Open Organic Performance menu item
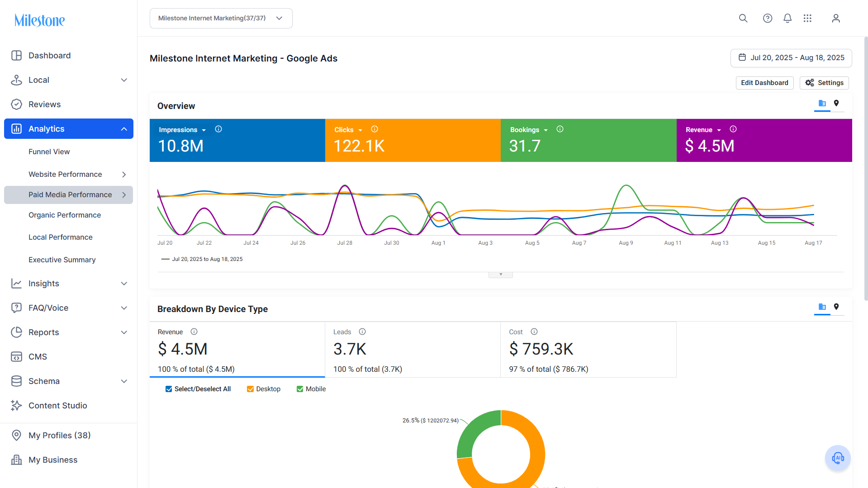868x488 pixels. (65, 215)
